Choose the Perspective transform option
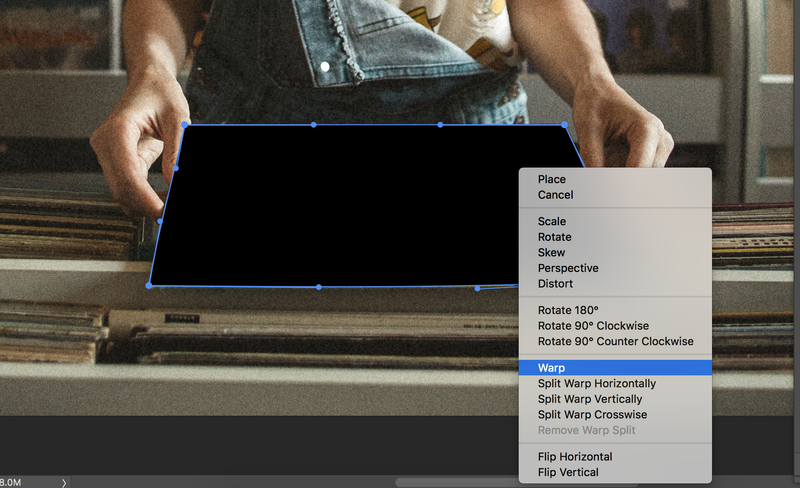This screenshot has height=488, width=800. point(615,268)
